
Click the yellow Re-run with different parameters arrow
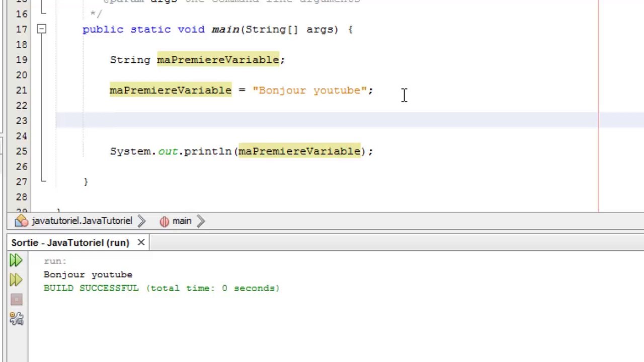(16, 280)
